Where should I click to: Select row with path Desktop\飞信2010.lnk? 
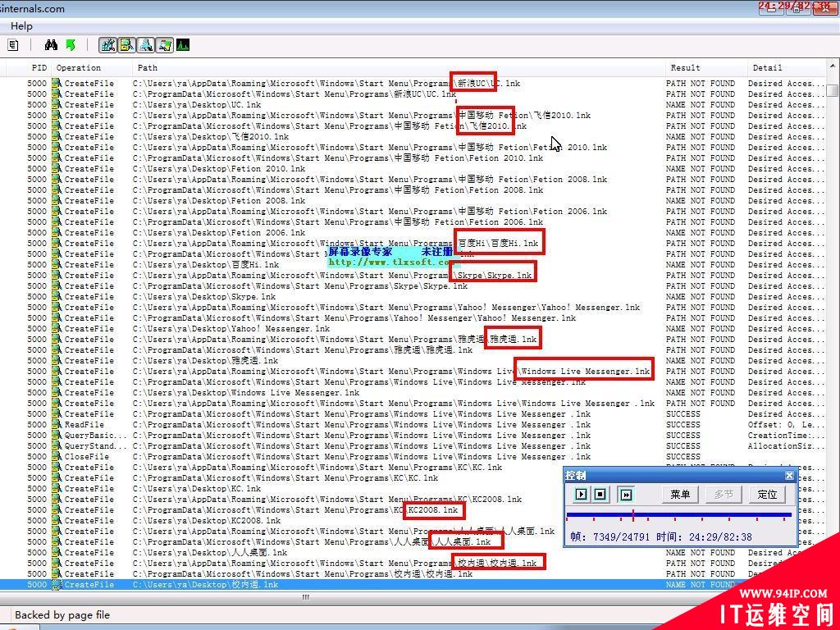click(413, 137)
